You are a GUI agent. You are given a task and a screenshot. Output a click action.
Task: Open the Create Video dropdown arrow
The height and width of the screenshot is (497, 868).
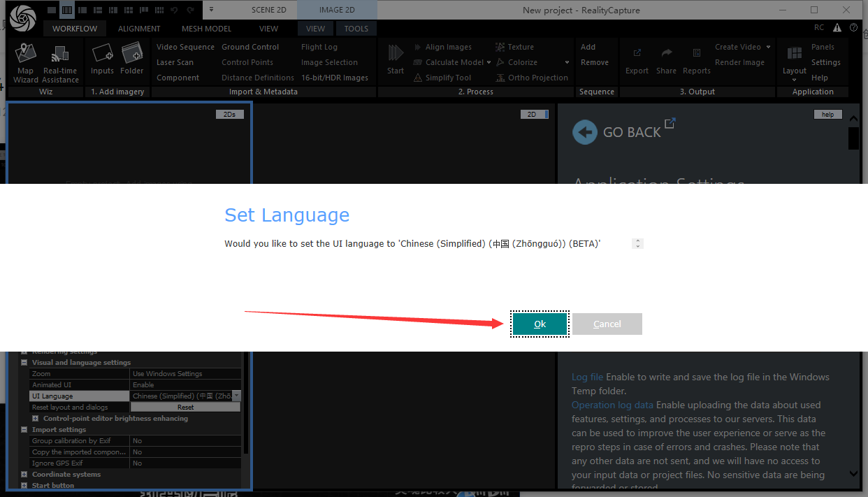tap(768, 47)
